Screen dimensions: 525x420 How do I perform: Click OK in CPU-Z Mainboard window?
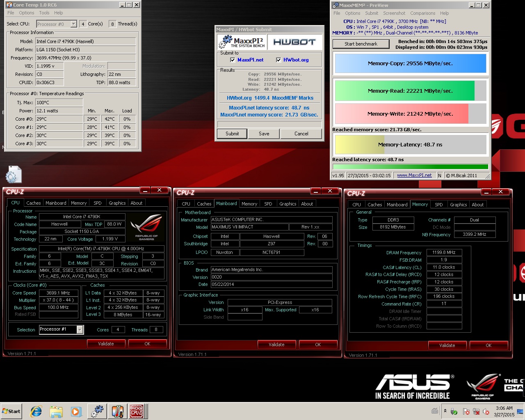(318, 345)
